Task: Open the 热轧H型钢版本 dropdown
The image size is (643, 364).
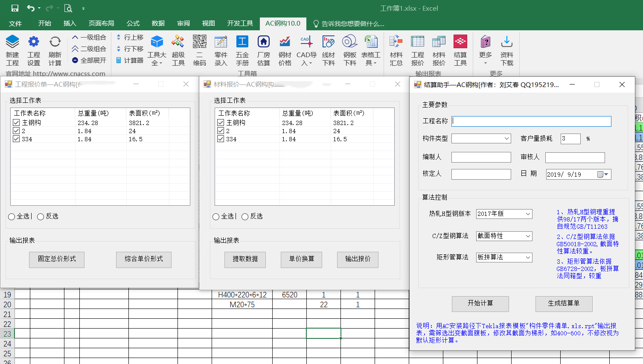Action: tap(504, 214)
